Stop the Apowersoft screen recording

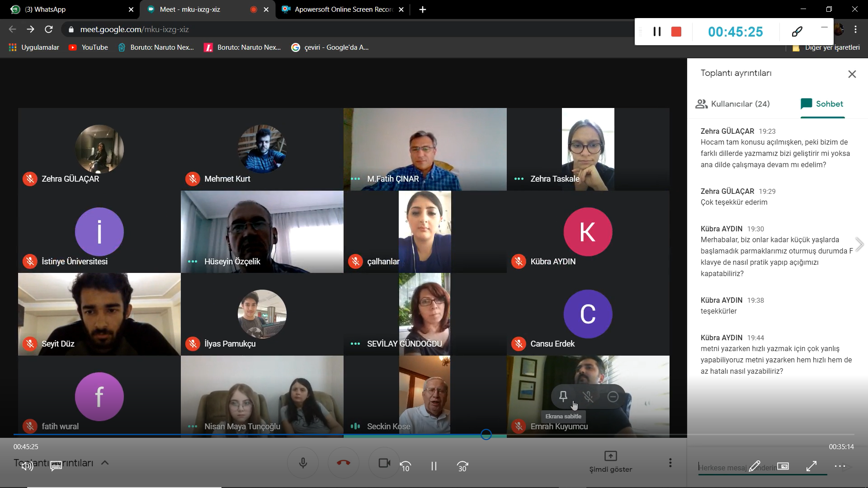click(x=676, y=32)
